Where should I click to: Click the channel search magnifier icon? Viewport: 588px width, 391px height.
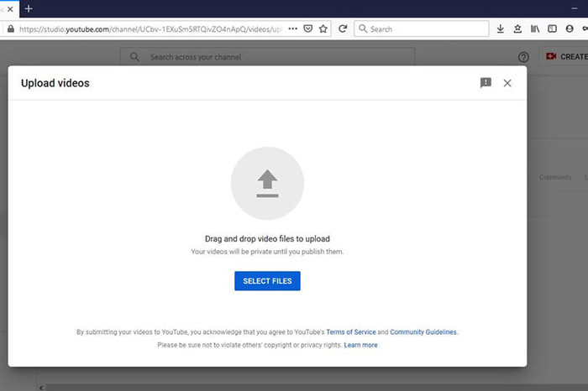tap(134, 57)
